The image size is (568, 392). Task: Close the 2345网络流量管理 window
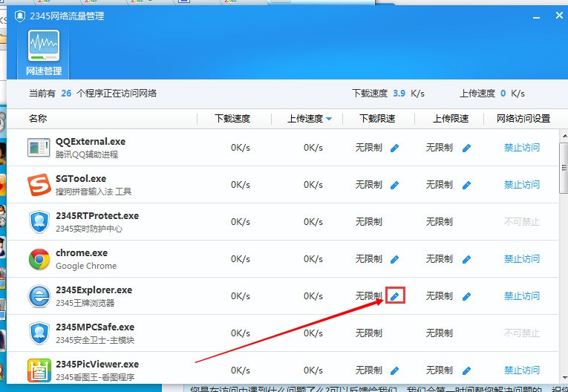(559, 15)
